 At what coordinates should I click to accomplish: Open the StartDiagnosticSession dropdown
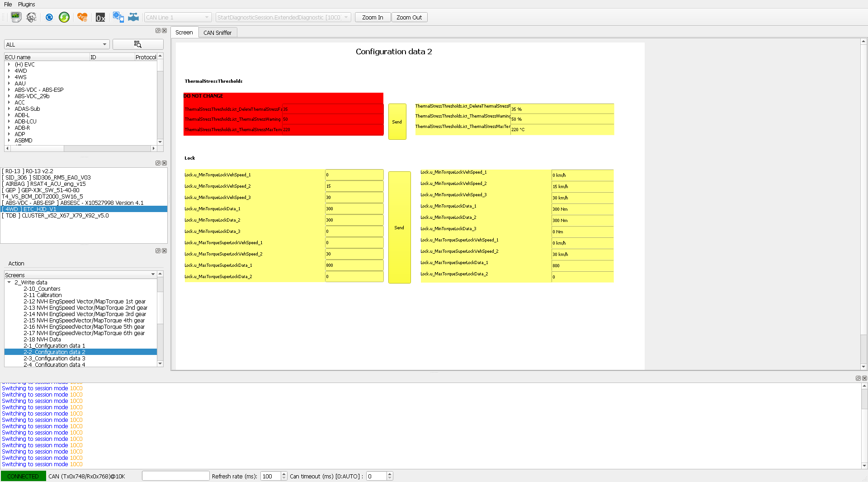283,17
